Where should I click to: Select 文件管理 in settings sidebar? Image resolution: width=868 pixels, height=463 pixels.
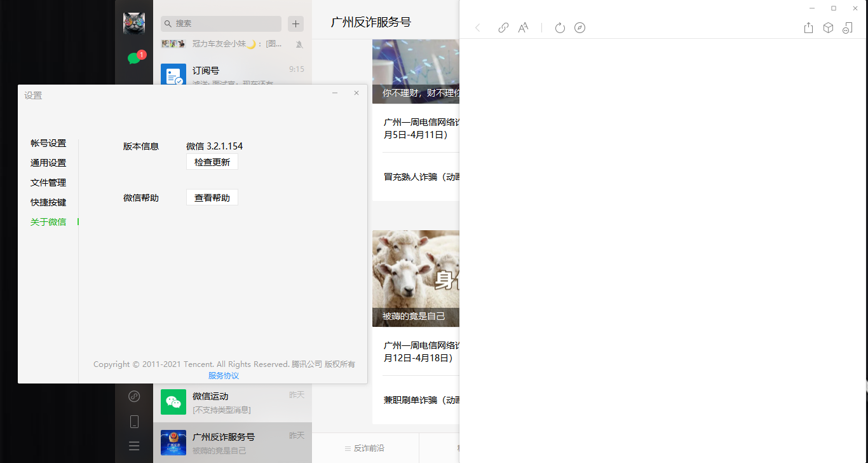pos(48,183)
